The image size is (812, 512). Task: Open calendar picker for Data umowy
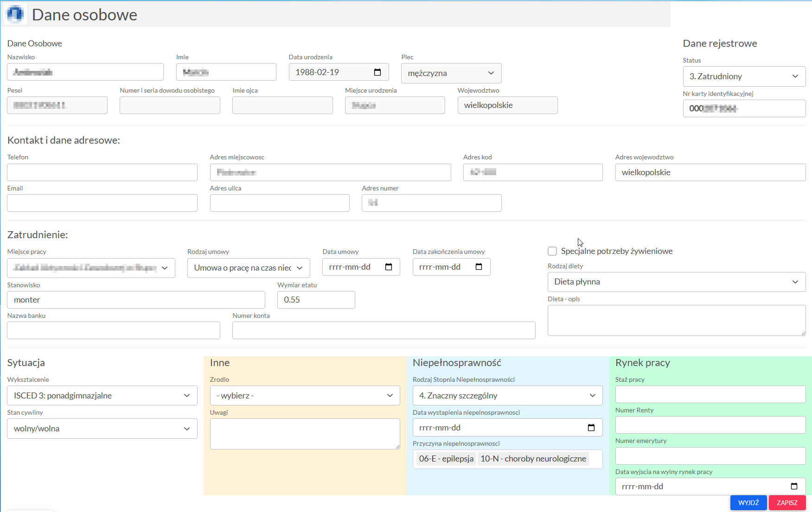click(x=389, y=267)
